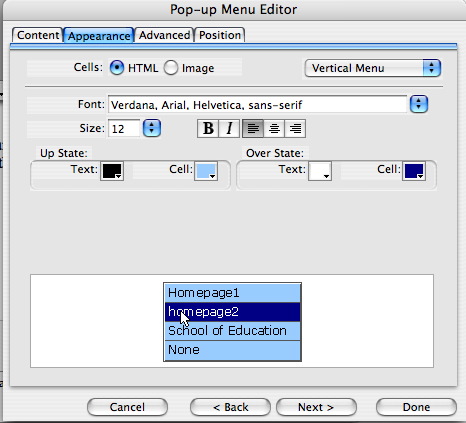Open the Size value dropdown stepper
This screenshot has height=423, width=466.
point(152,128)
